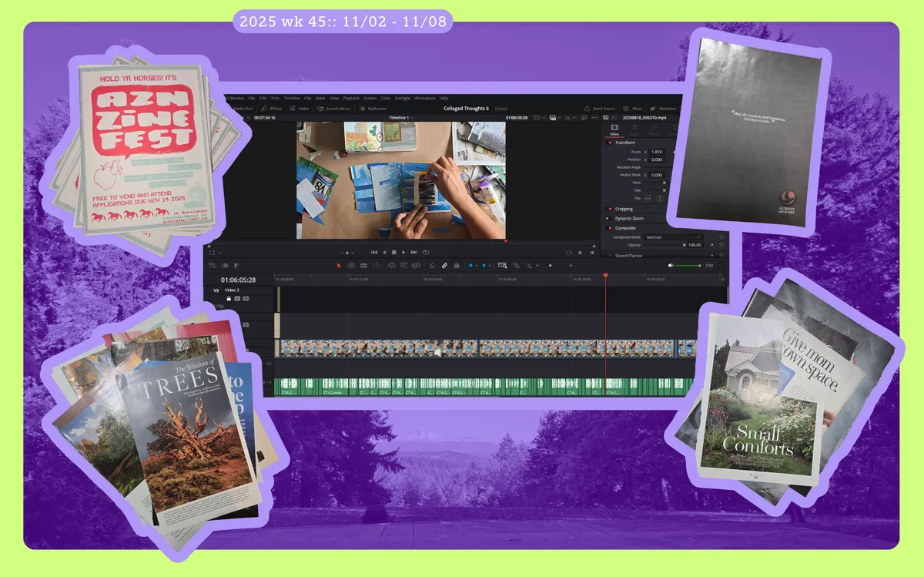
Task: Select the Blade edit mode tool
Action: pos(375,265)
